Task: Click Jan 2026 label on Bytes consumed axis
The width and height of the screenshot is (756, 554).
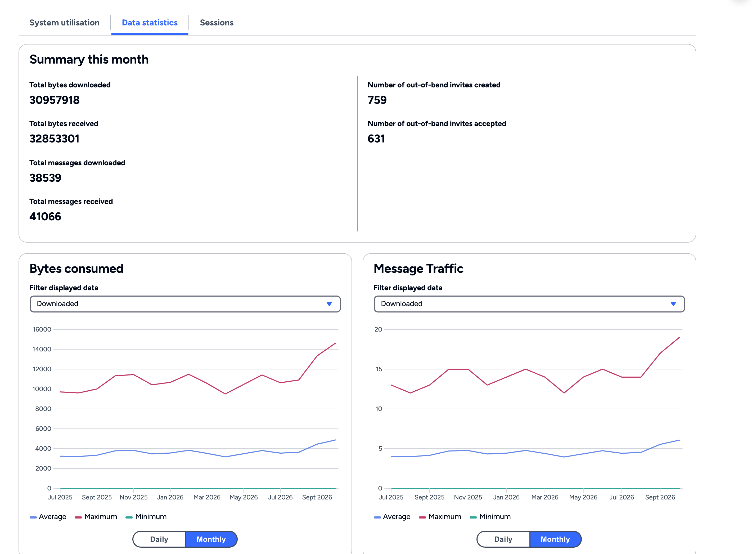Action: click(170, 497)
